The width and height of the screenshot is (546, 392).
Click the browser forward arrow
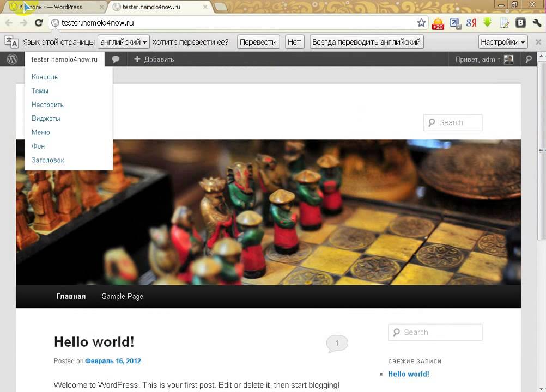pyautogui.click(x=23, y=23)
